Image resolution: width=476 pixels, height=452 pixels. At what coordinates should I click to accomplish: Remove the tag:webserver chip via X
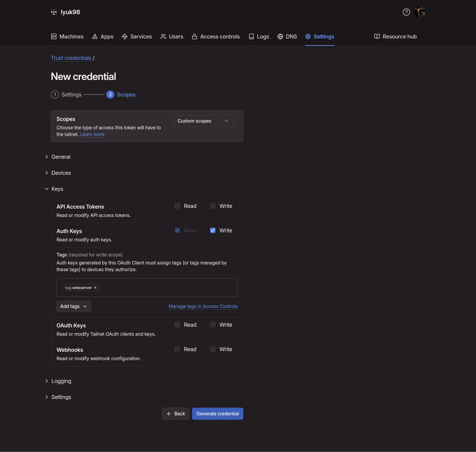tap(95, 287)
